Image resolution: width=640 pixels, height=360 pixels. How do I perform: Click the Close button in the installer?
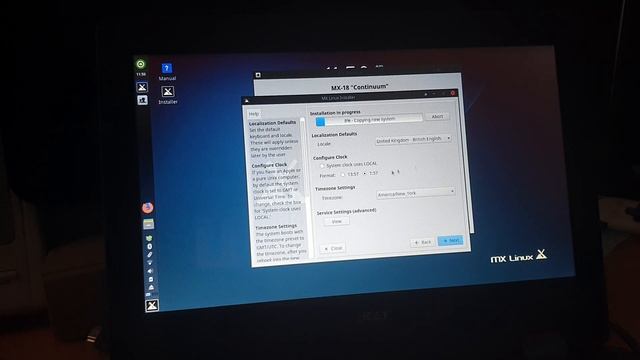point(333,248)
